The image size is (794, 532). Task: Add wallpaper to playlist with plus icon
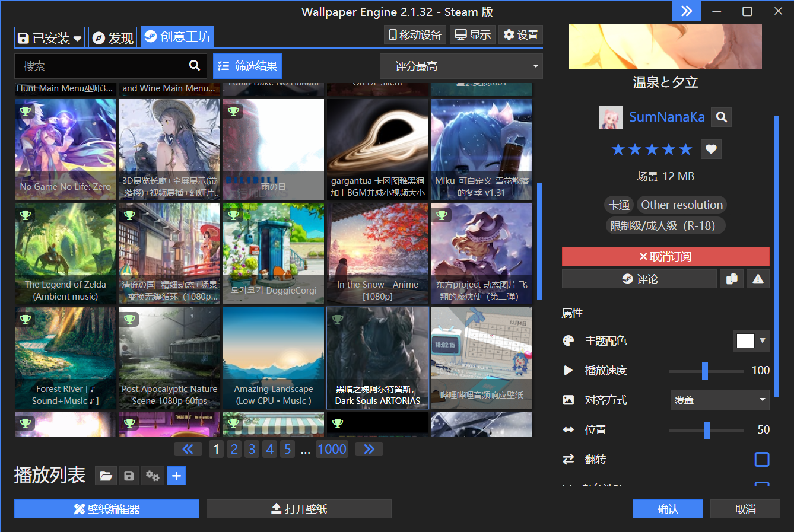click(176, 476)
